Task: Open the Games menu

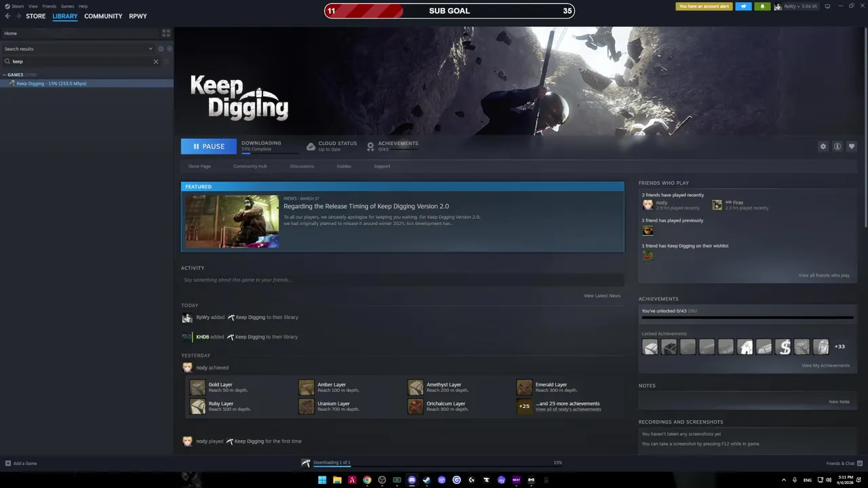Action: click(x=67, y=6)
